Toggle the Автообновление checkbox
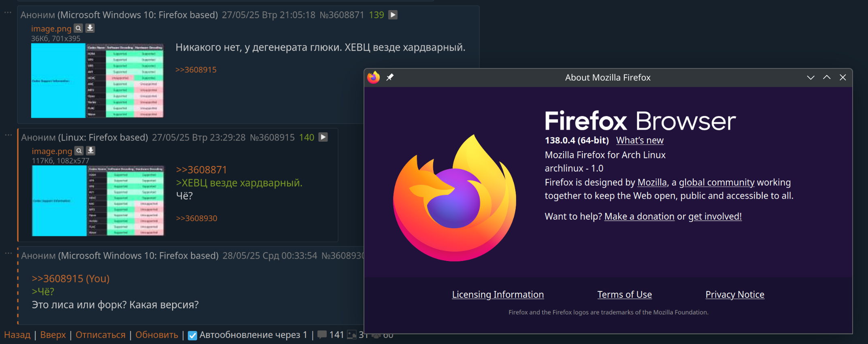Viewport: 868px width, 344px height. click(x=193, y=335)
